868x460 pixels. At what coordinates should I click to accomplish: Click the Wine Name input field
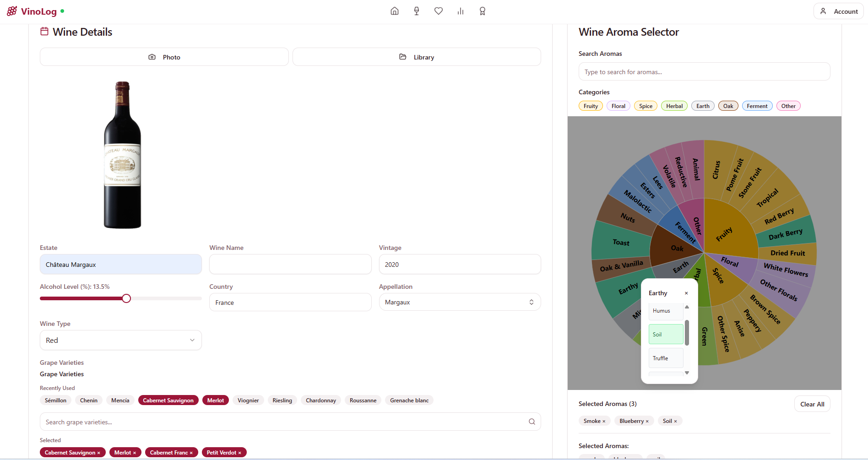(x=290, y=265)
